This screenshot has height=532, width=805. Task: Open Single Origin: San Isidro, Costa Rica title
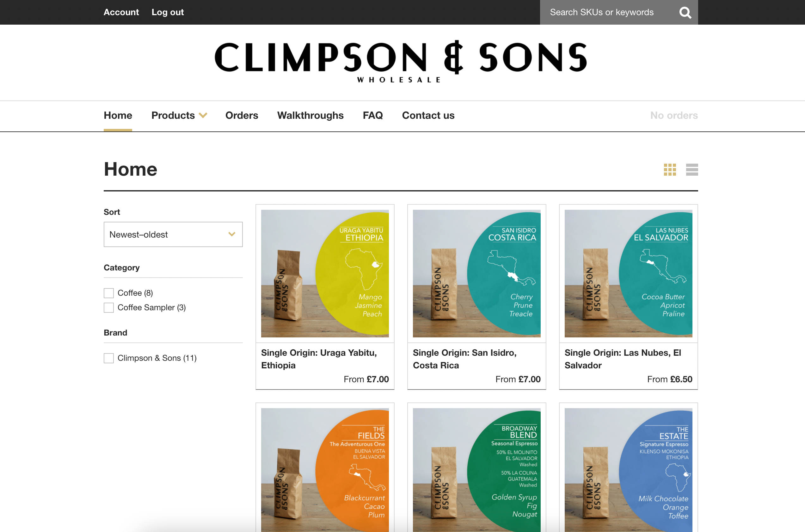coord(465,359)
